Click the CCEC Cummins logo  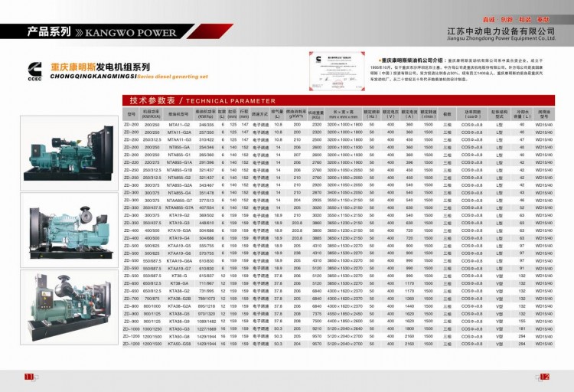coord(34,71)
